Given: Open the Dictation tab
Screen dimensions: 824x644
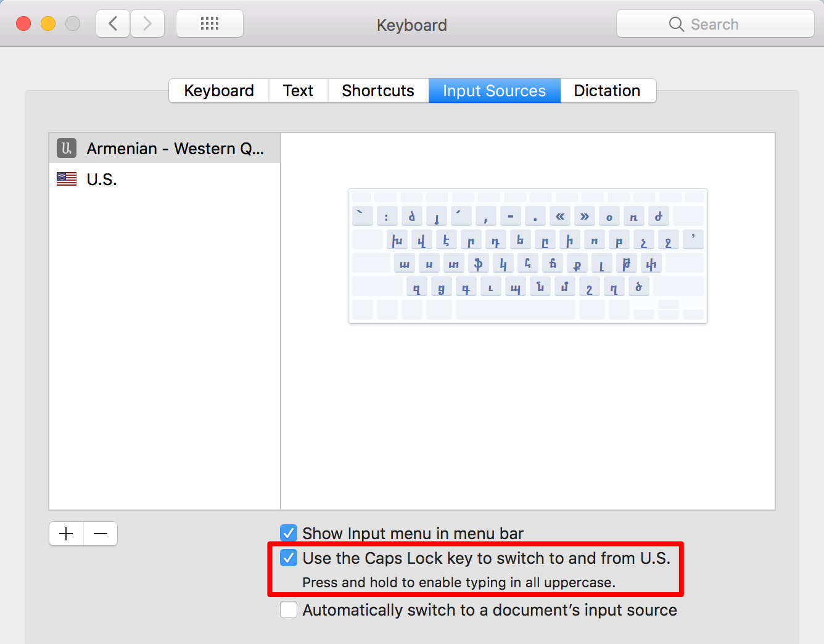Looking at the screenshot, I should 608,91.
